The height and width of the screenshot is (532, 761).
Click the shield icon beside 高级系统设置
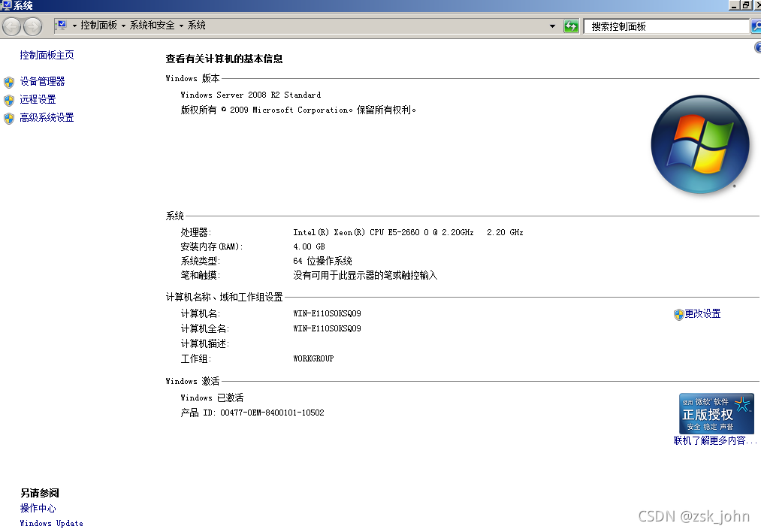[9, 119]
